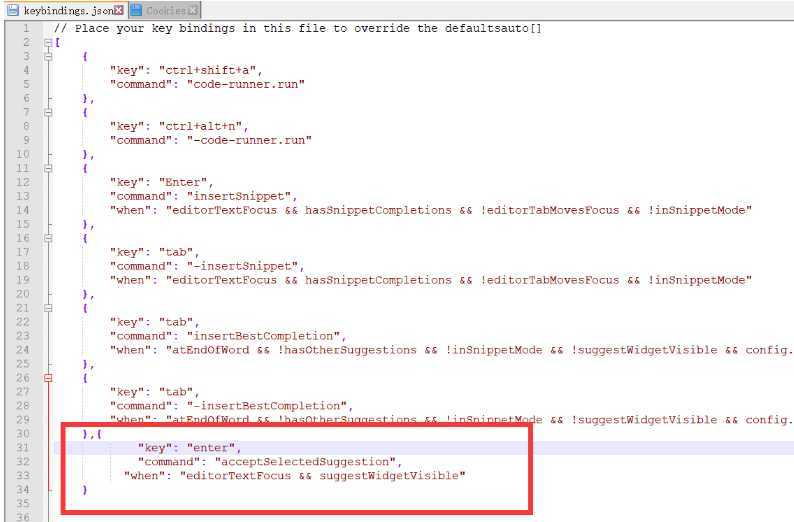
Task: Fold the block starting at line 16
Action: 48,238
